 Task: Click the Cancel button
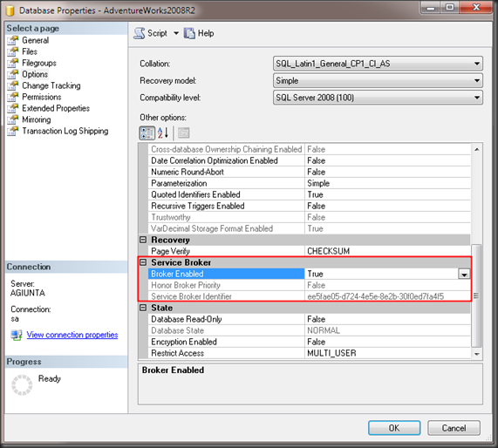454,428
